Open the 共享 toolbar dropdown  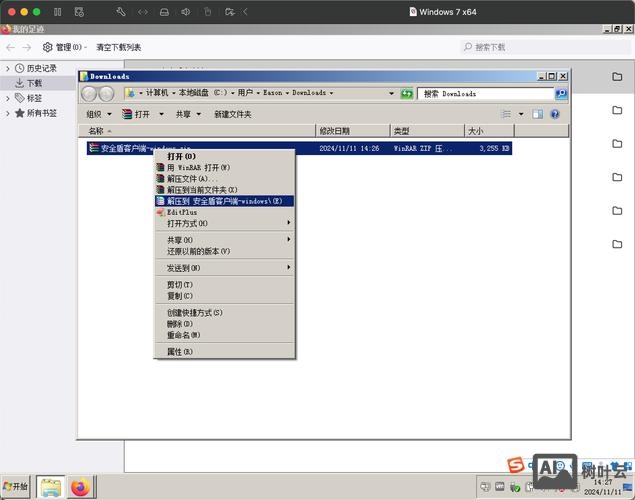pyautogui.click(x=188, y=114)
